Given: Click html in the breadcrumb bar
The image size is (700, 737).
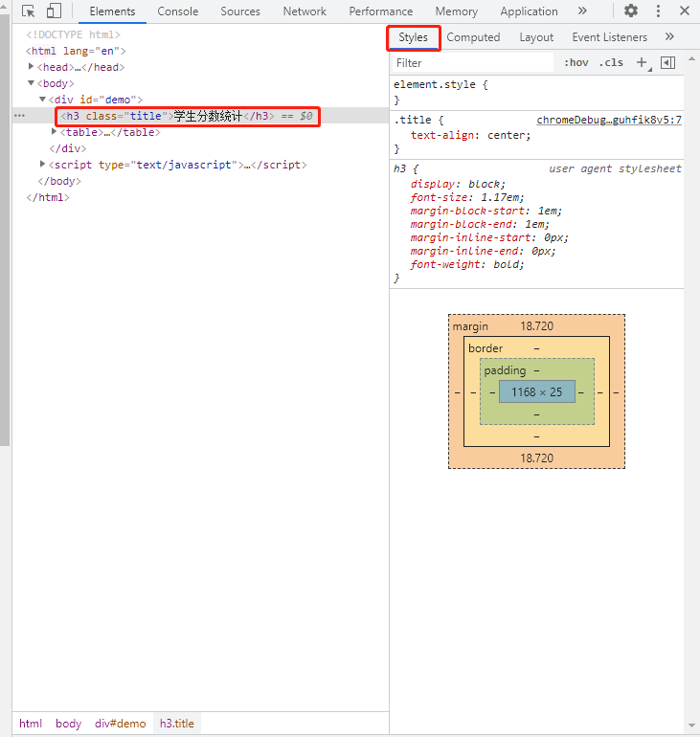Looking at the screenshot, I should [x=31, y=724].
